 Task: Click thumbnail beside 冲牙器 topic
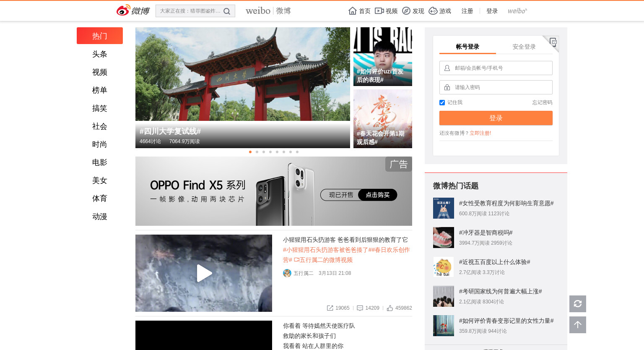tap(444, 238)
